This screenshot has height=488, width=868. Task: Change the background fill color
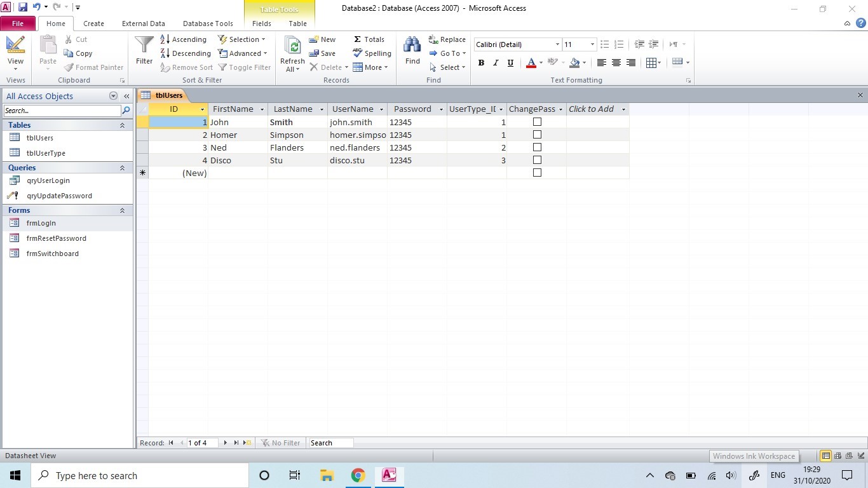coord(574,62)
